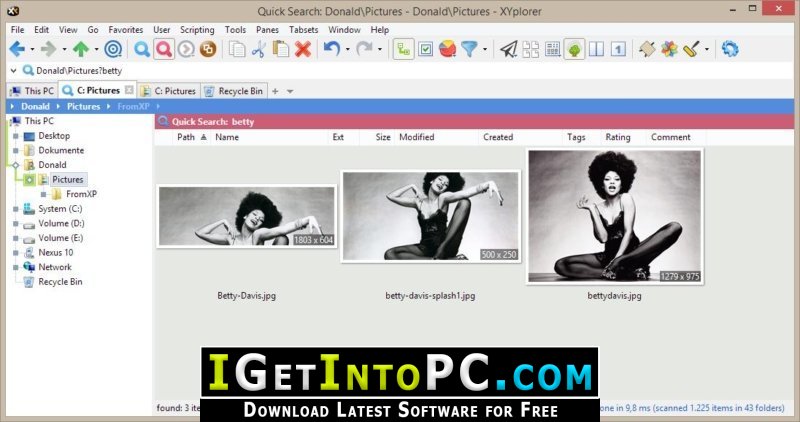
Task: Toggle the Quick Search red magnifier
Action: pos(164,49)
